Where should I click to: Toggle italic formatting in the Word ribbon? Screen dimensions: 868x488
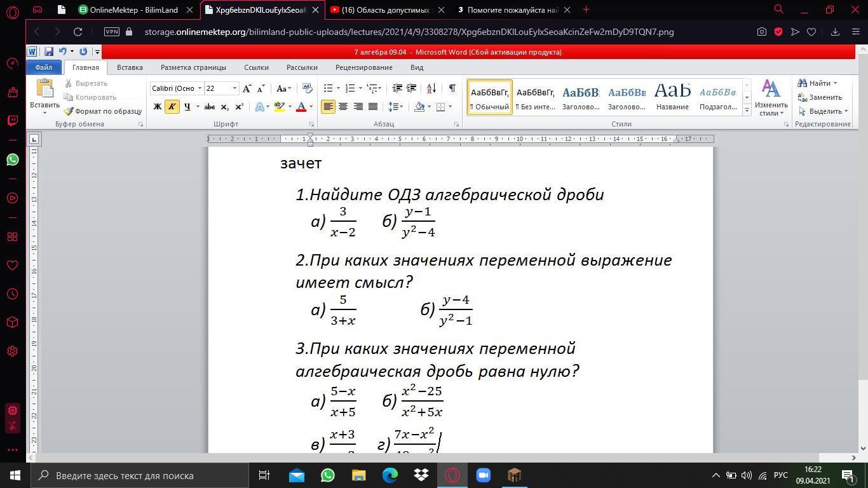coord(172,107)
